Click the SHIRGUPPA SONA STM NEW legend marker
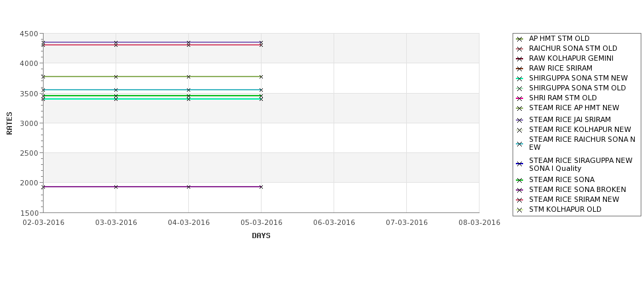644x283 pixels. pos(520,79)
